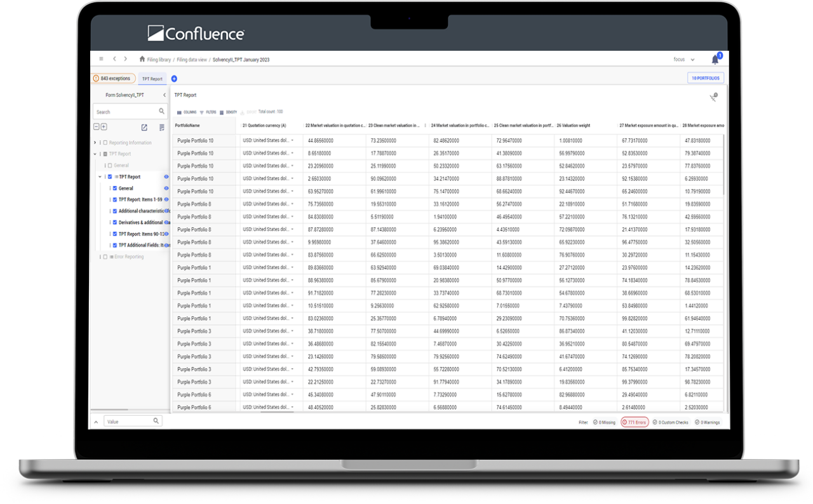Open Filing library from the breadcrumb
This screenshot has height=504, width=813.
click(161, 59)
